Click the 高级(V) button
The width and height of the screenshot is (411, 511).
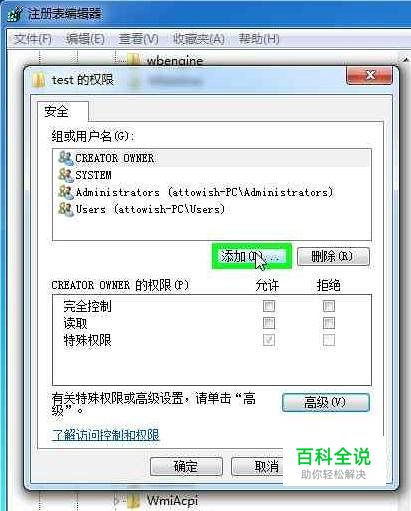(x=325, y=402)
